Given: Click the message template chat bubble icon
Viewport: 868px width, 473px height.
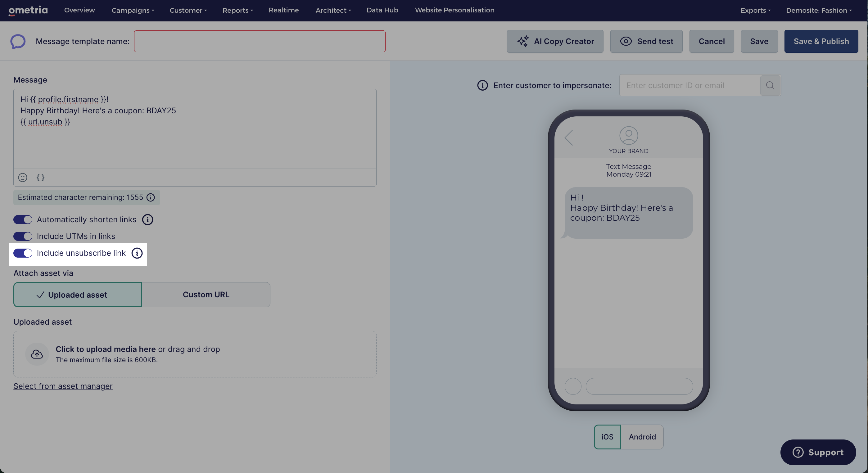Looking at the screenshot, I should click(18, 42).
